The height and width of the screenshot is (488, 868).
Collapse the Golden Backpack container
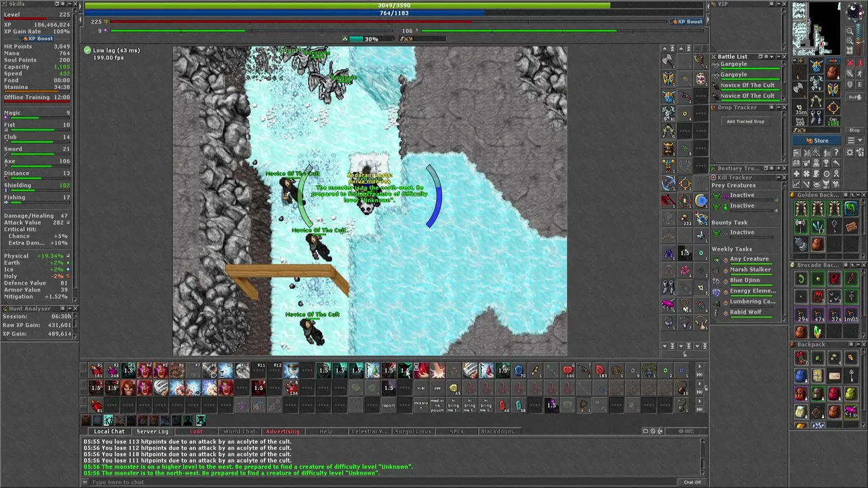point(857,195)
